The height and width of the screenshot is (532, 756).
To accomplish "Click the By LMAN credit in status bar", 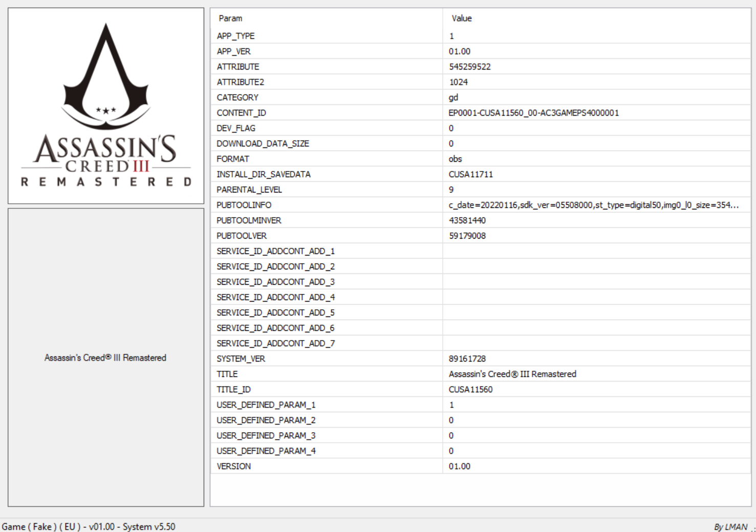I will (x=730, y=527).
